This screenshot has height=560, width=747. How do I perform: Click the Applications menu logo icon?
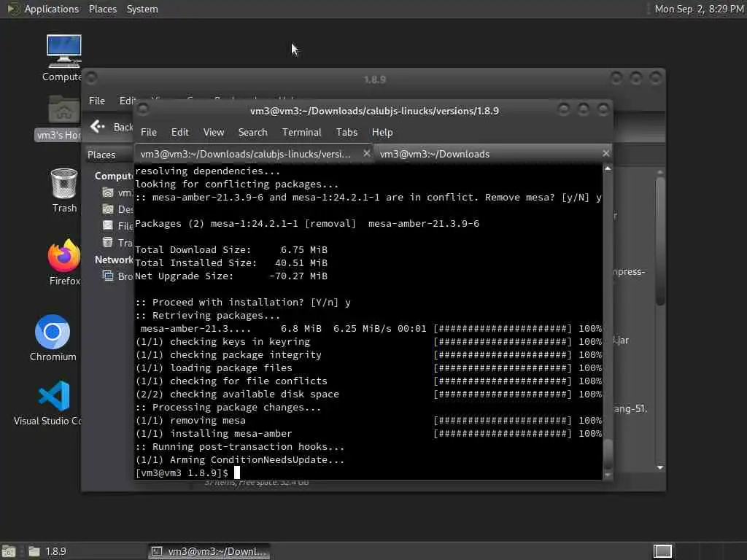13,9
